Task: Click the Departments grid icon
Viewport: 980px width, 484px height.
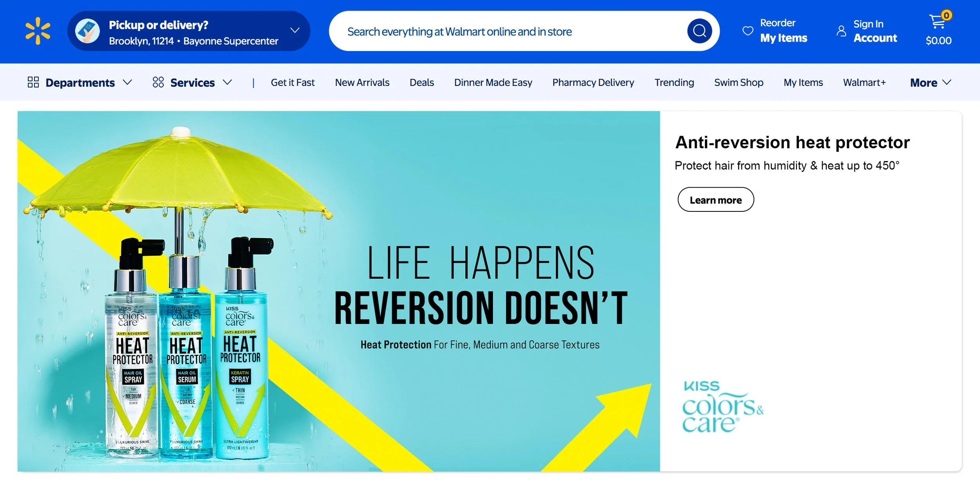Action: point(33,82)
